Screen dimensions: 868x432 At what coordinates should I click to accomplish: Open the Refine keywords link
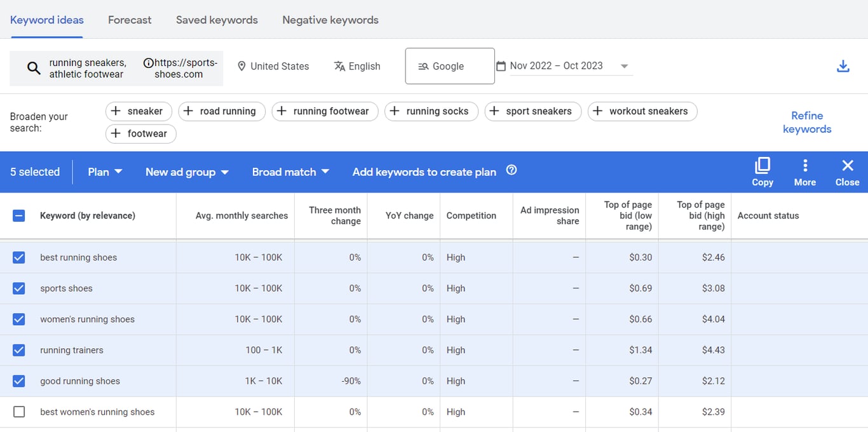pyautogui.click(x=807, y=122)
